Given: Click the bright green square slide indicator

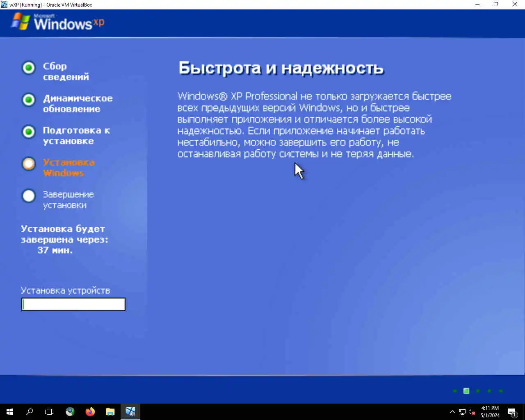Looking at the screenshot, I should click(x=466, y=391).
